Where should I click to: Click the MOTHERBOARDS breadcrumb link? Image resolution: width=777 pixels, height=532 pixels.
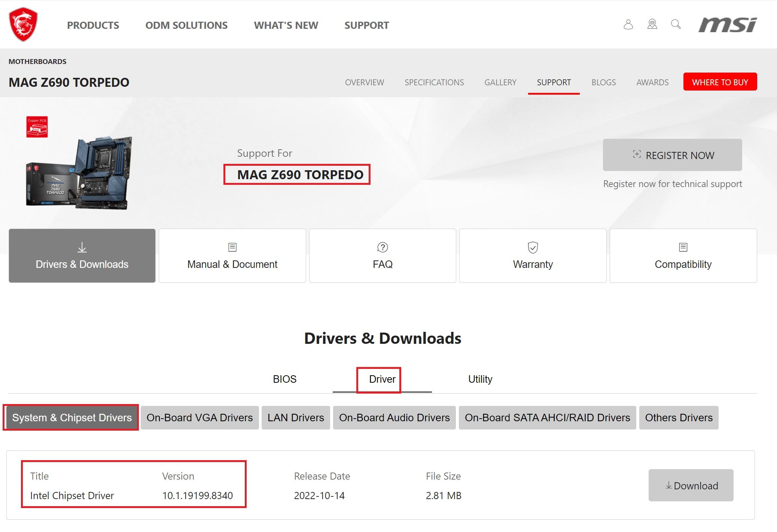[x=37, y=61]
